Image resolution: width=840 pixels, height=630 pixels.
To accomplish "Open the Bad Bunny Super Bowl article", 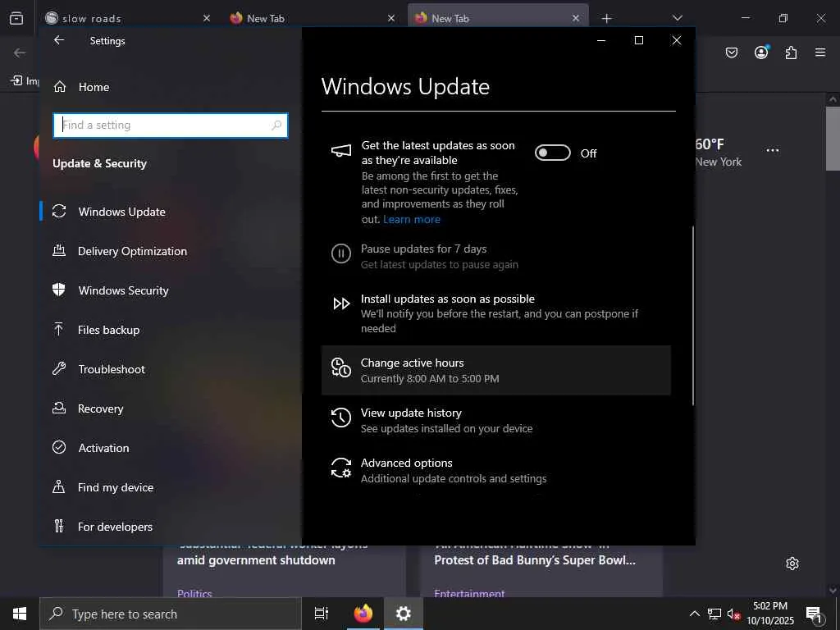I will click(x=535, y=559).
